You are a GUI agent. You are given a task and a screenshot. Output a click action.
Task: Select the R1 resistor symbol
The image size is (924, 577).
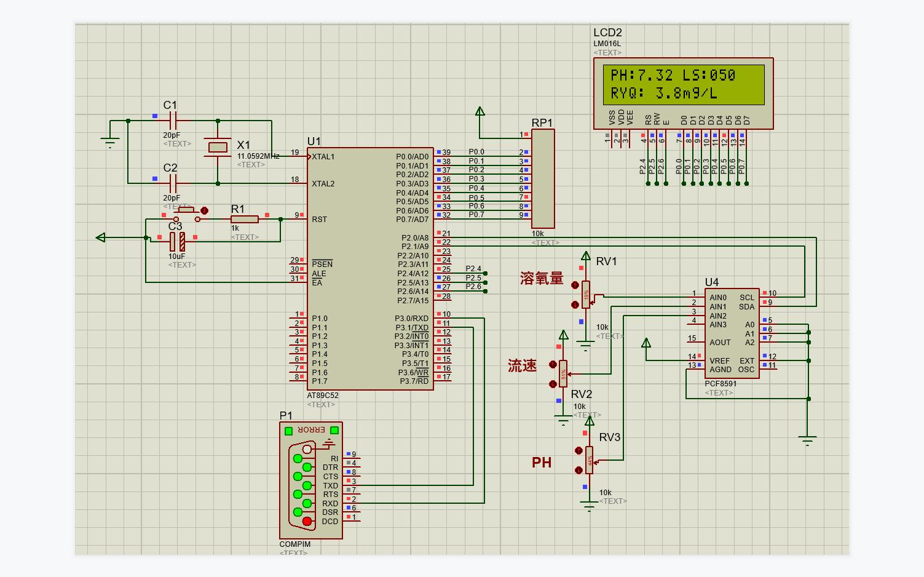(x=245, y=219)
